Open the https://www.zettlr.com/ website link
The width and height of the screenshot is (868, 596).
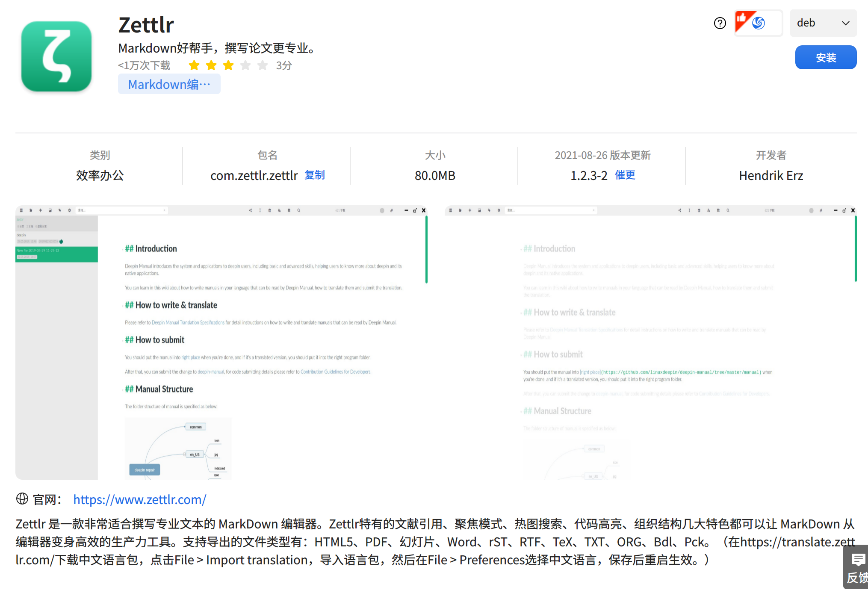(140, 499)
